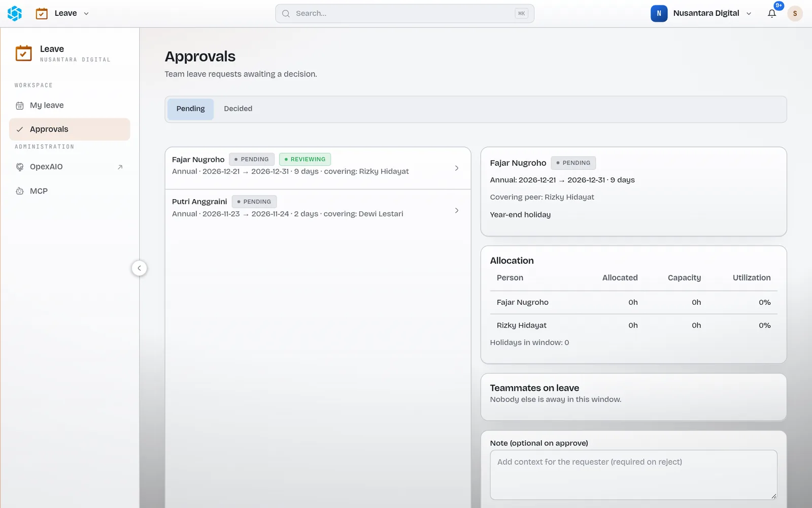812x508 pixels.
Task: Click the MCP robot icon
Action: (x=20, y=192)
